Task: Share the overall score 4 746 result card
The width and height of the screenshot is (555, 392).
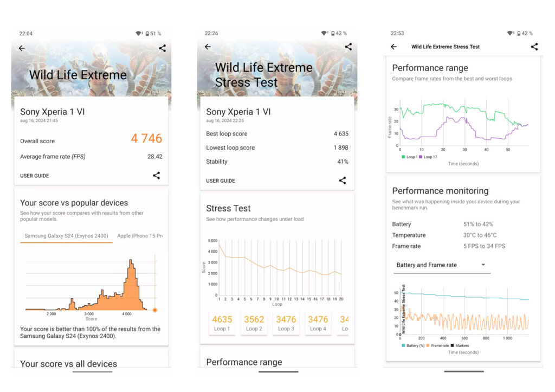Action: click(x=156, y=176)
